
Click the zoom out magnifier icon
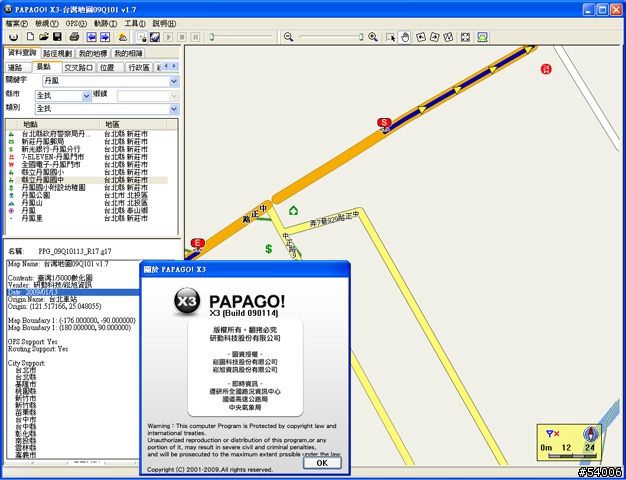[288, 37]
